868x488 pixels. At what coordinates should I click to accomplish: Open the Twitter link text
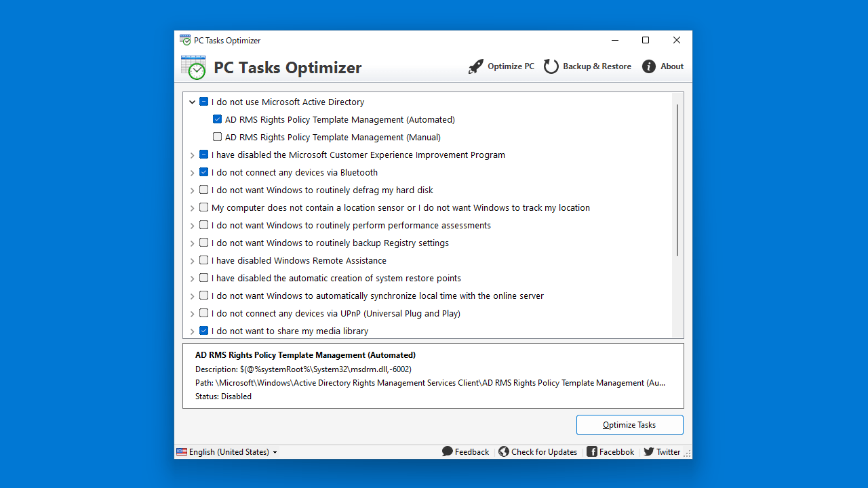(x=668, y=452)
